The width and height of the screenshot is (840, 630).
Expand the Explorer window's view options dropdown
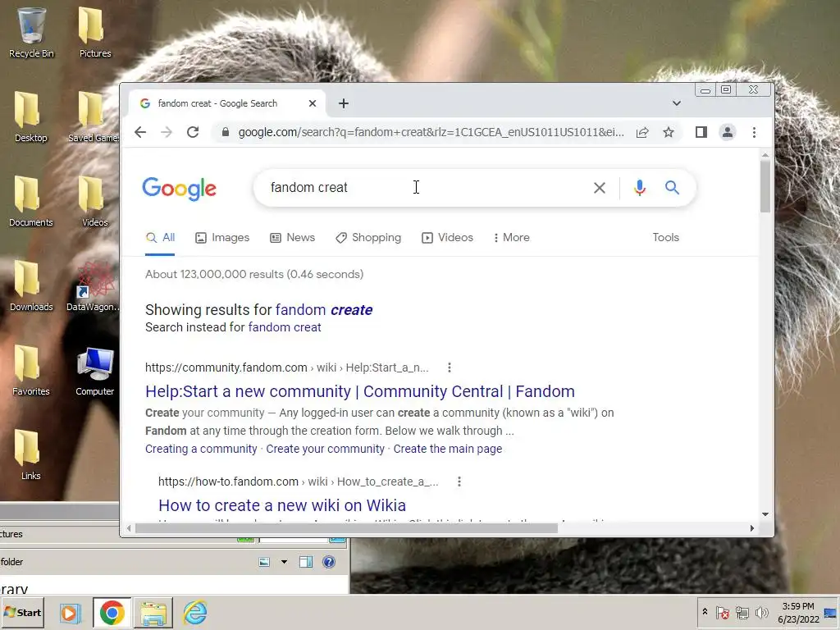pos(284,562)
